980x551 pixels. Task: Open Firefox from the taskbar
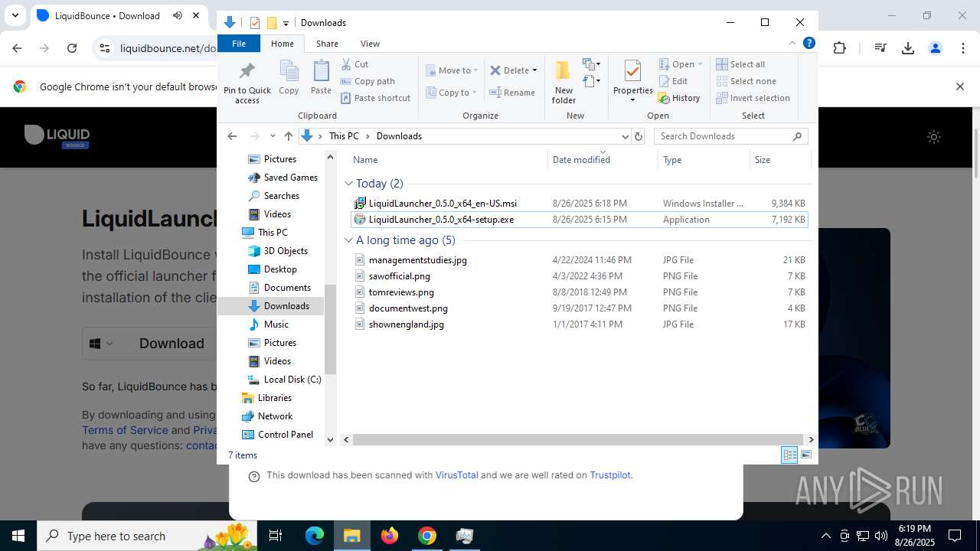[390, 536]
